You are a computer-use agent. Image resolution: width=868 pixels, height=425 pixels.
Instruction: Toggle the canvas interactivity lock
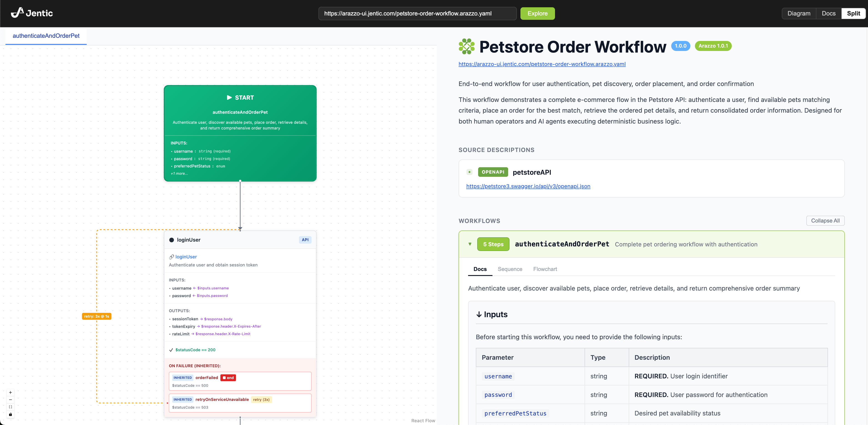click(10, 415)
